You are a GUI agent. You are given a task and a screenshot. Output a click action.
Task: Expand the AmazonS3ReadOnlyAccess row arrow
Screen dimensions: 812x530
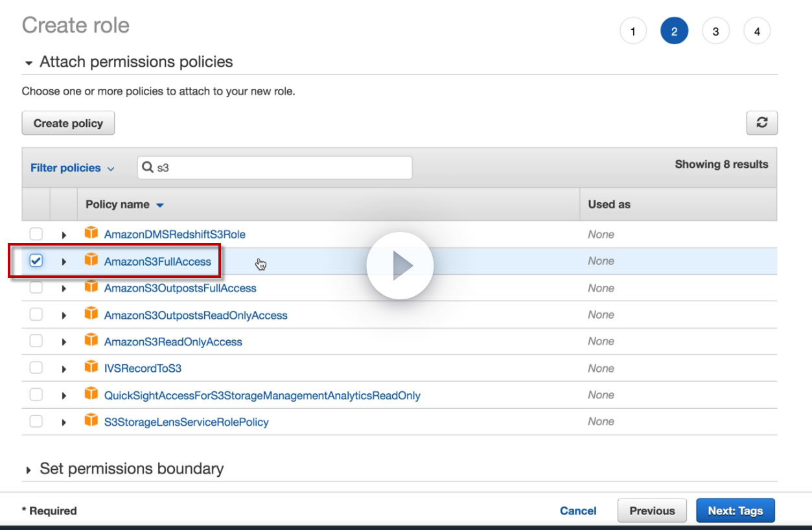(64, 342)
